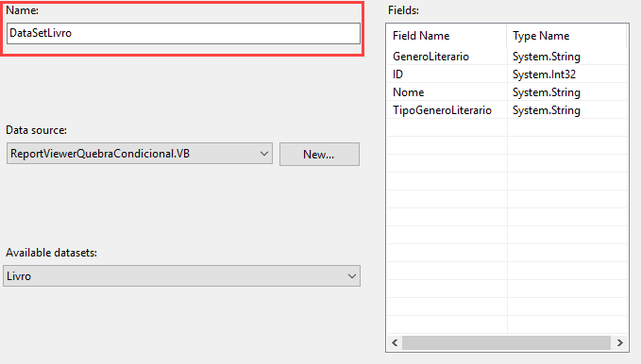Click the Type Name column header
The height and width of the screenshot is (364, 641).
pos(566,36)
